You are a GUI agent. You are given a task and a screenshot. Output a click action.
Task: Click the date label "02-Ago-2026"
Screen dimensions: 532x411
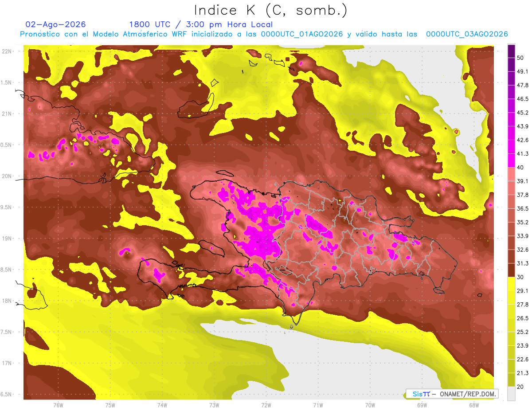click(56, 24)
